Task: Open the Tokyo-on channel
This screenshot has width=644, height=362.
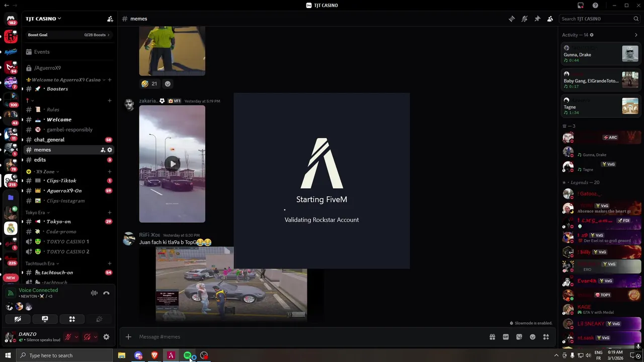Action: point(68,221)
